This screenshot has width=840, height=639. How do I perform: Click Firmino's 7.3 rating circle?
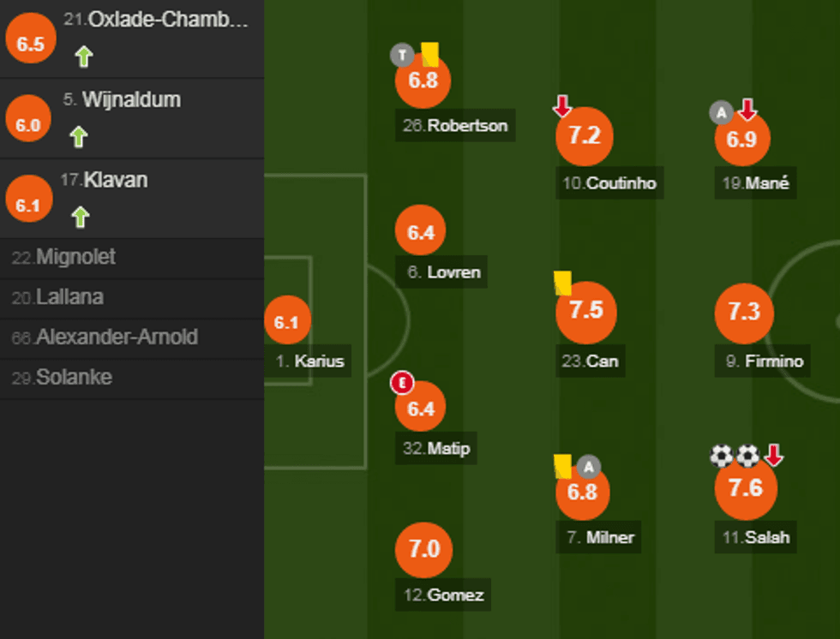point(744,312)
